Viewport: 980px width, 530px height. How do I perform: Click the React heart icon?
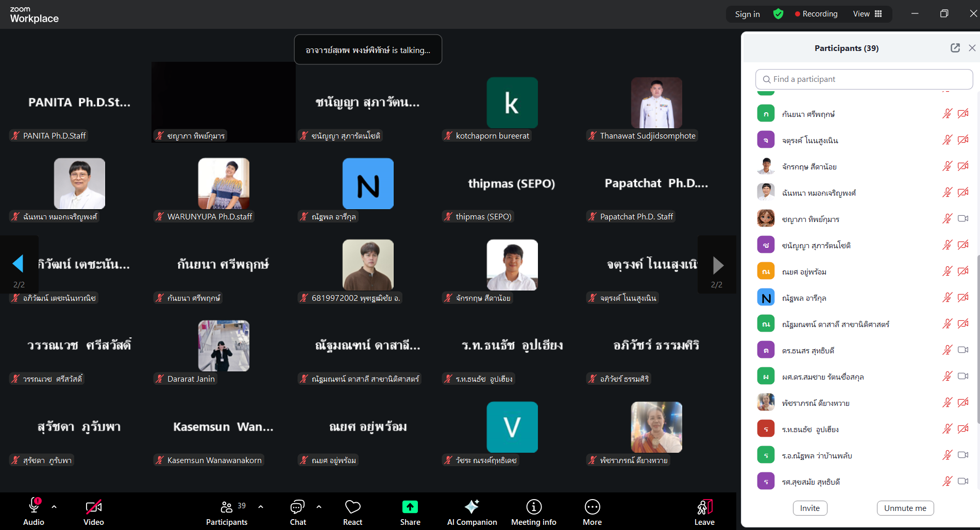(352, 512)
